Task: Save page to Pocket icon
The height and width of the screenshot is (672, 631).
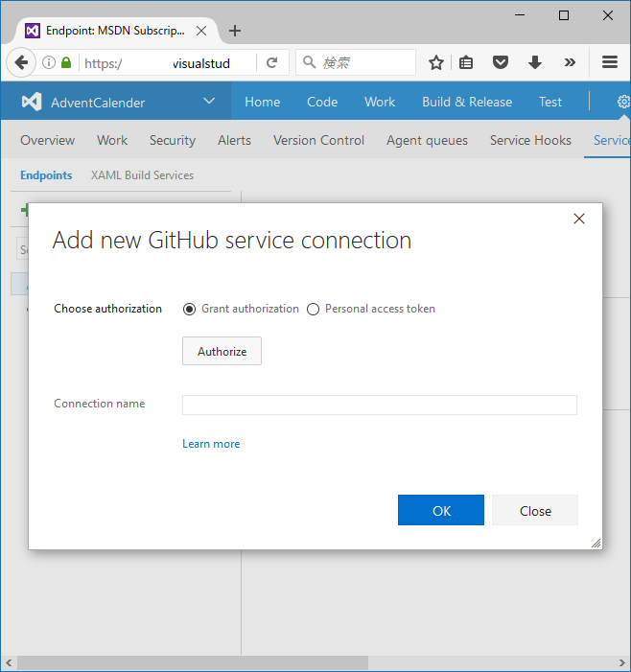Action: [x=501, y=62]
